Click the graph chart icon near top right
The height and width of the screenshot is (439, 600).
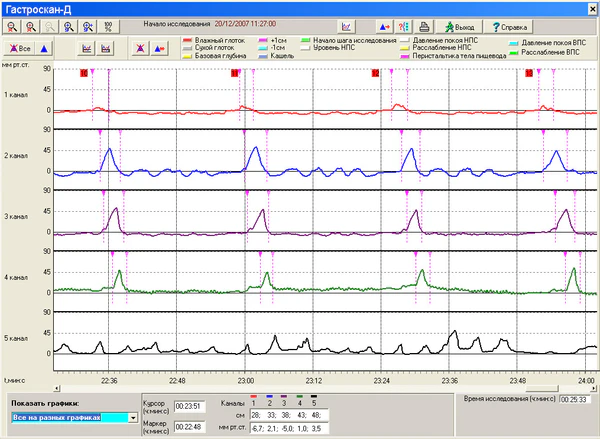[x=346, y=26]
